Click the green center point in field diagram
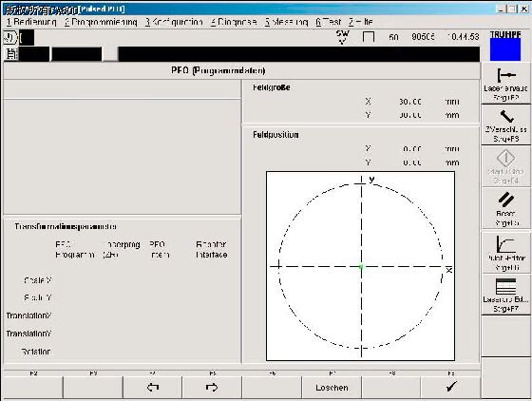The height and width of the screenshot is (401, 532). 361,267
